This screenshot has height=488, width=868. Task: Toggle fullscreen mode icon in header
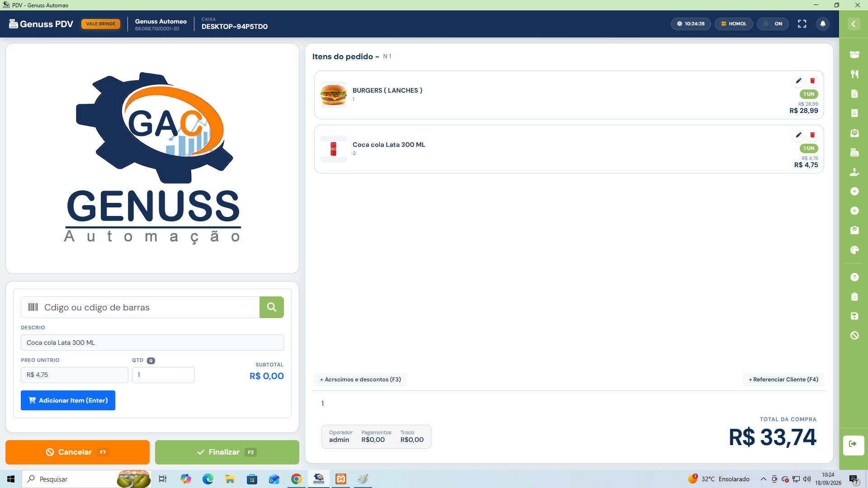coord(802,24)
